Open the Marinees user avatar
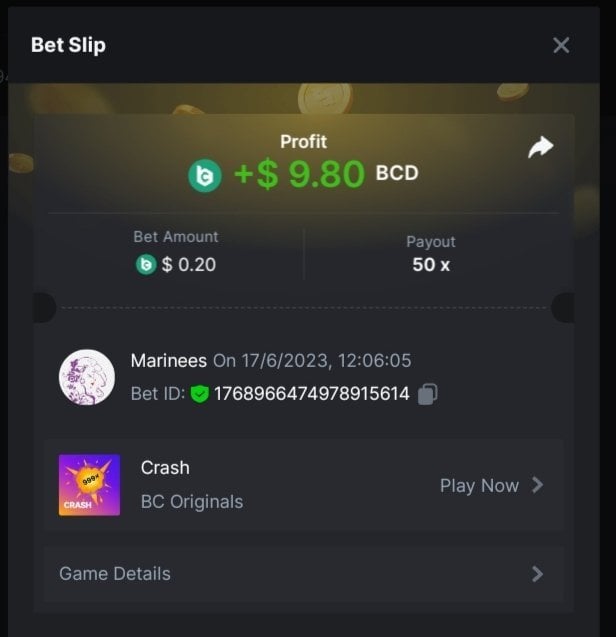Image resolution: width=616 pixels, height=637 pixels. click(x=87, y=377)
